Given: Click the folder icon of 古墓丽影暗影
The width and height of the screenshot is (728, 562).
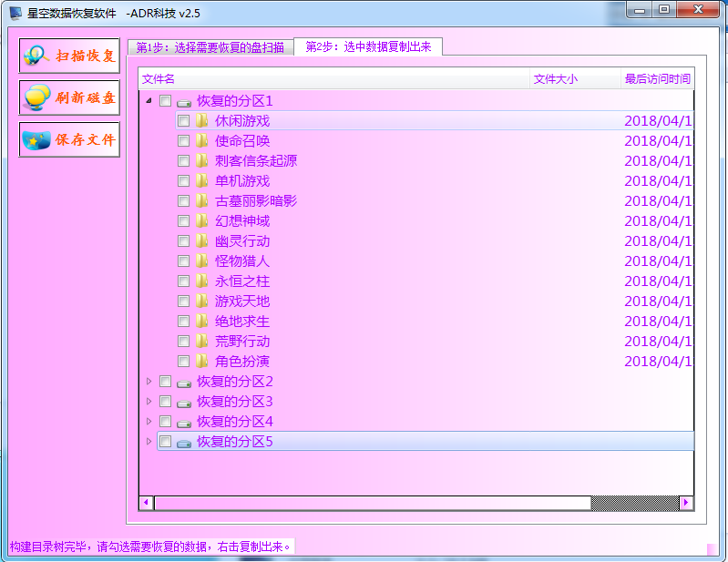Looking at the screenshot, I should coord(201,200).
